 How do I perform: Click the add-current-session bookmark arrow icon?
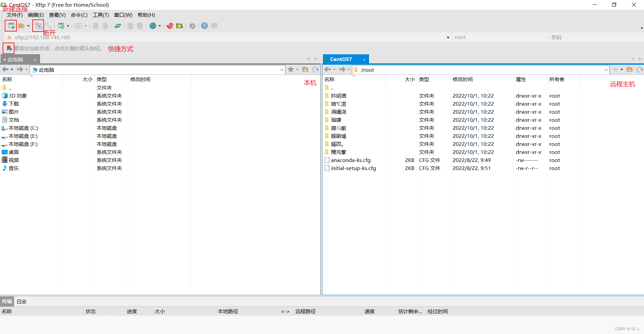click(9, 49)
